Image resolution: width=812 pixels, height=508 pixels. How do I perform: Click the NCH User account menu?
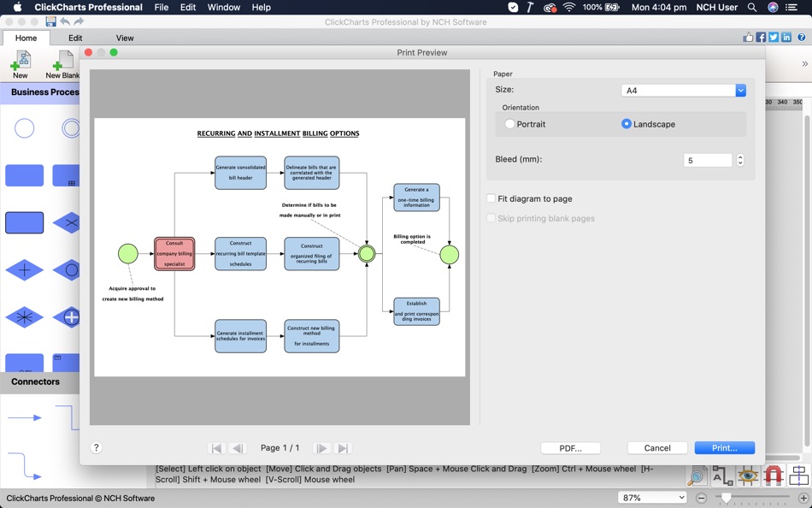click(717, 7)
